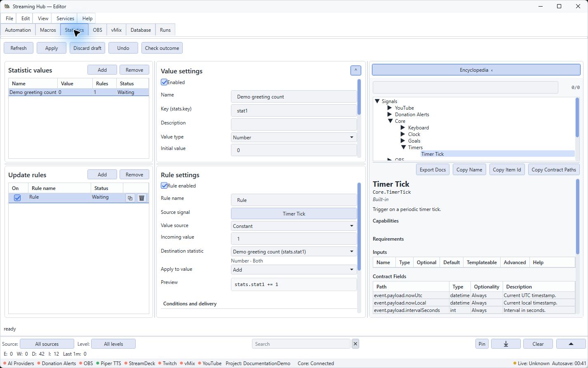Viewport: 588px width, 368px height.
Task: Click Export Docs button
Action: coord(433,169)
